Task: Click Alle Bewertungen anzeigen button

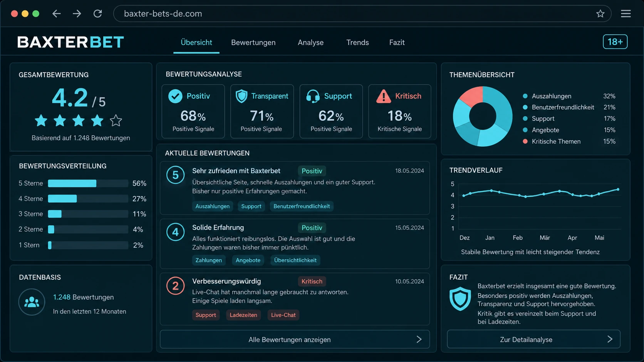Action: [x=295, y=339]
